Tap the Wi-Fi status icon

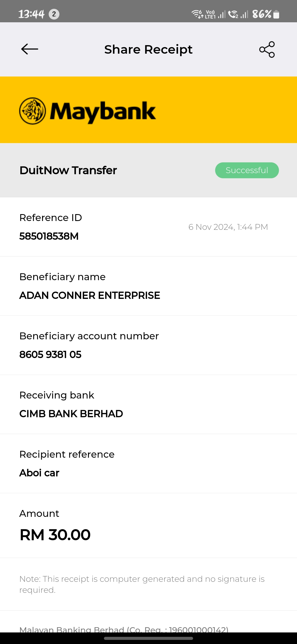pos(197,14)
